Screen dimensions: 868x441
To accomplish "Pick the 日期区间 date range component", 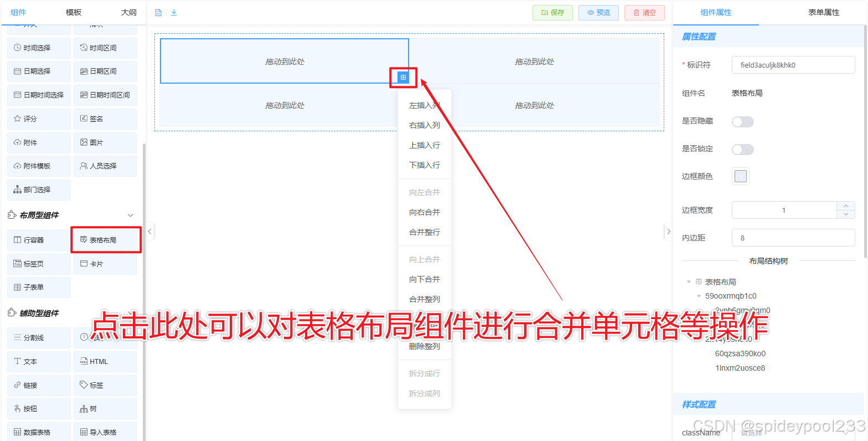I will pyautogui.click(x=105, y=71).
